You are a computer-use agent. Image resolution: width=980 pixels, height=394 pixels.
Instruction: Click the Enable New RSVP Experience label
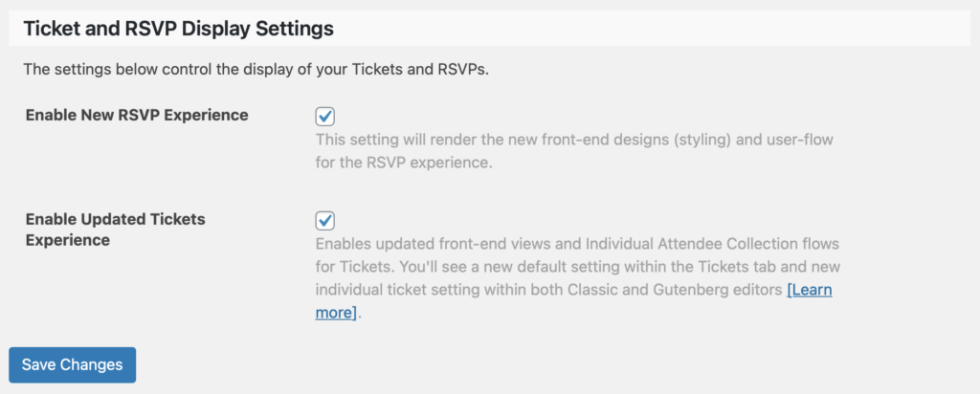[x=137, y=116]
